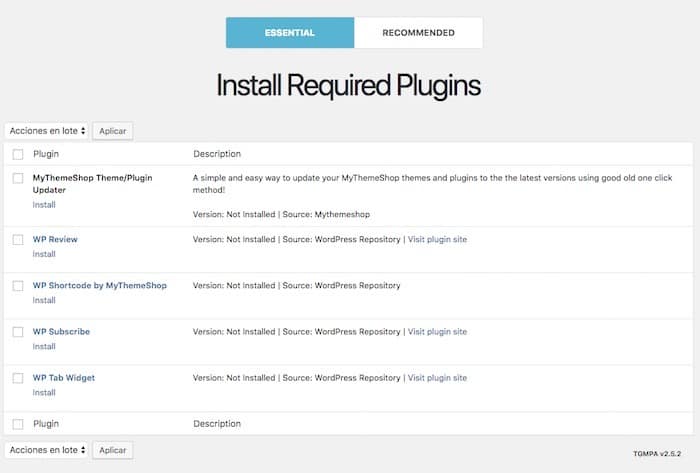
Task: Click the header Description column label
Action: (x=217, y=154)
